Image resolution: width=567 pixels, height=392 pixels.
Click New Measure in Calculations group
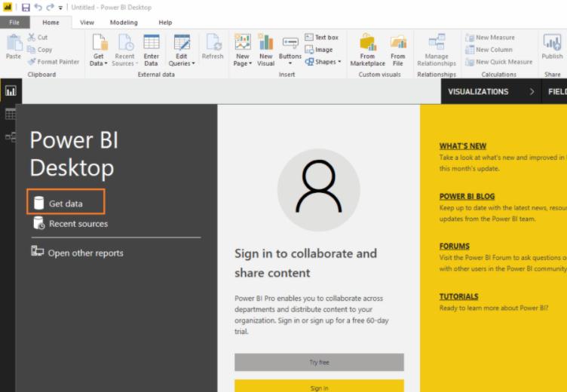point(490,38)
